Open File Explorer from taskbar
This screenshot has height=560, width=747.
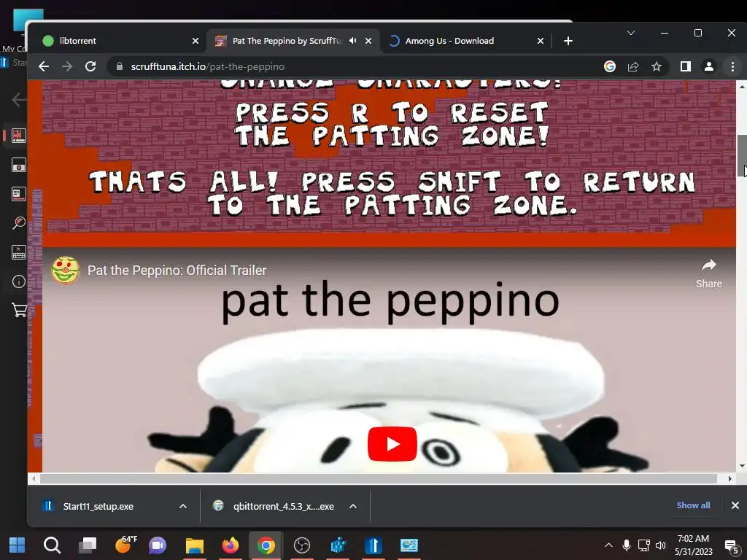(194, 545)
